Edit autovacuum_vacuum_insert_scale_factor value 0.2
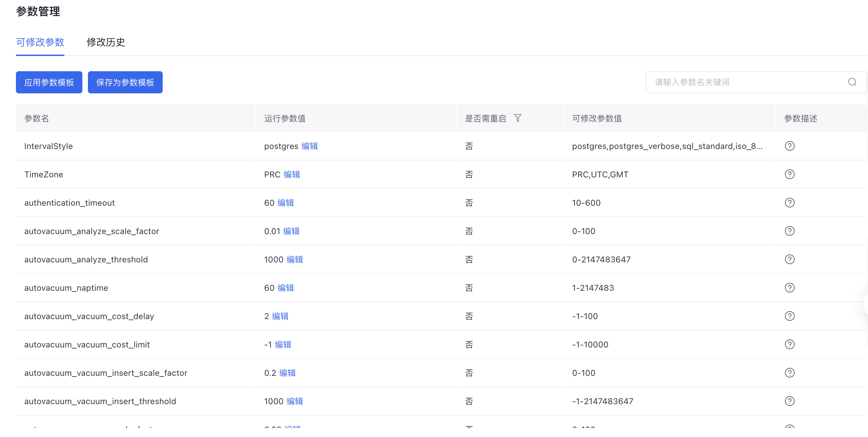This screenshot has width=868, height=437. click(288, 373)
